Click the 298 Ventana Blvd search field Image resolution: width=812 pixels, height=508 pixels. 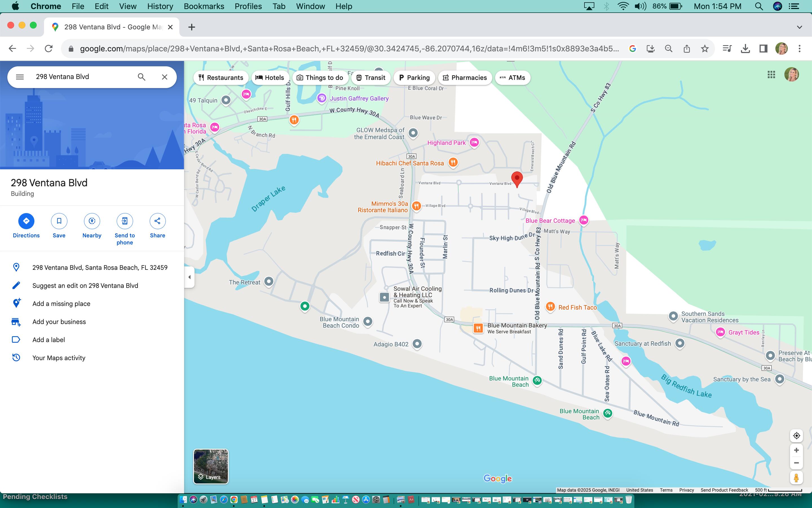[82, 77]
